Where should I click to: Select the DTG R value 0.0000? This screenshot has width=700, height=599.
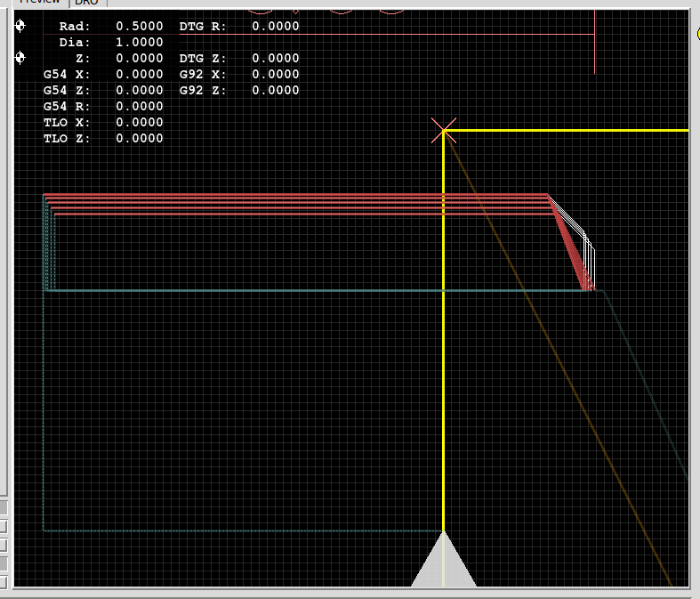click(x=276, y=27)
